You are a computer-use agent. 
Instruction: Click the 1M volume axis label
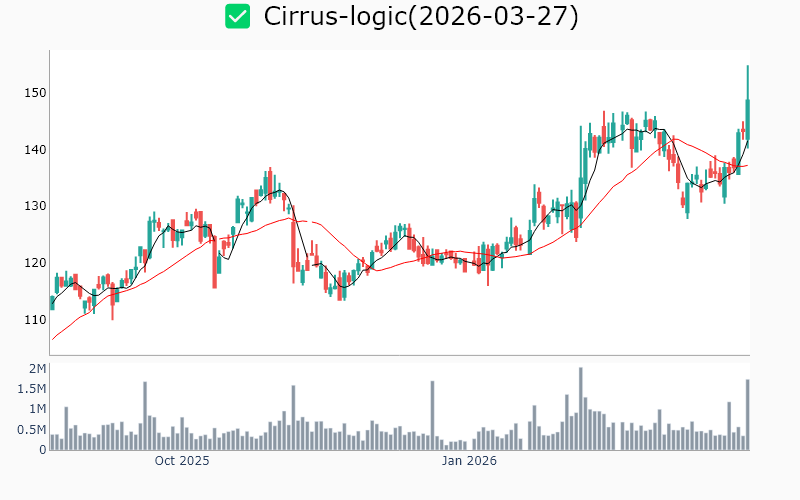[37, 409]
